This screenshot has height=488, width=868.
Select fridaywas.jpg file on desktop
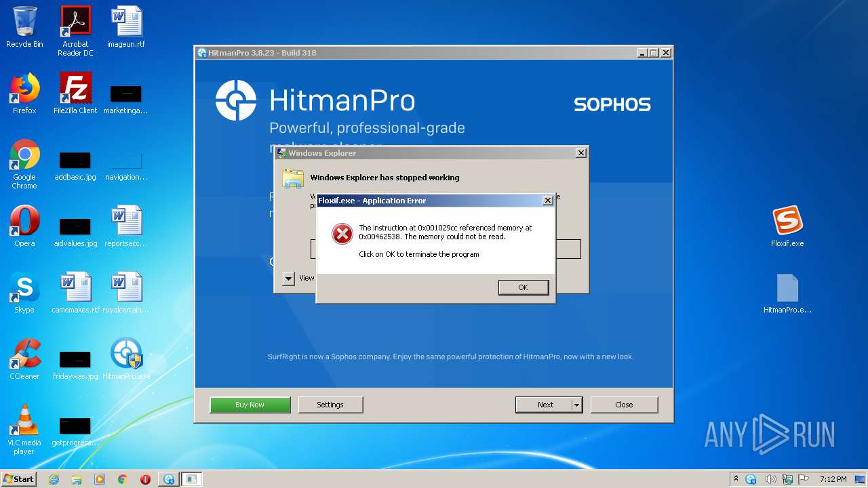75,365
